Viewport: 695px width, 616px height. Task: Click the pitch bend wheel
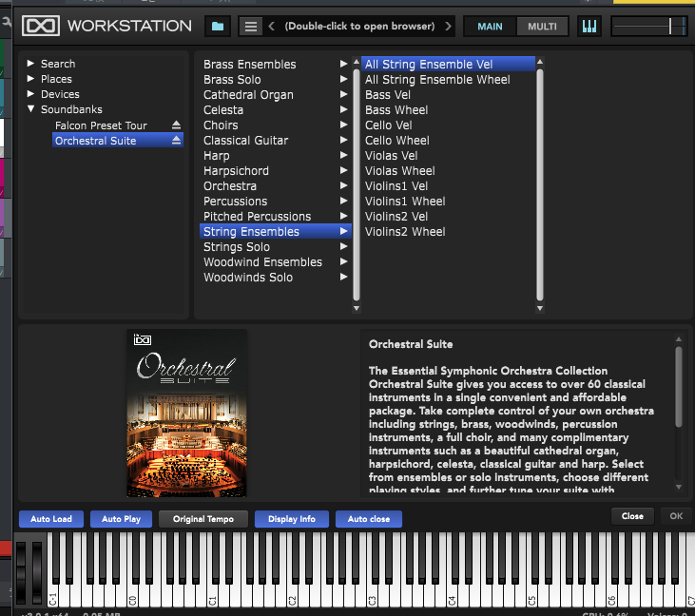[x=21, y=571]
